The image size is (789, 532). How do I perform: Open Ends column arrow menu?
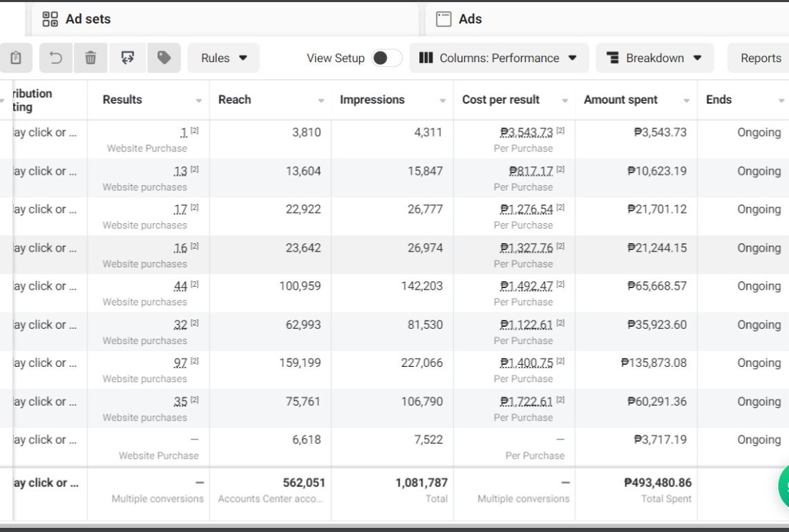coord(781,101)
